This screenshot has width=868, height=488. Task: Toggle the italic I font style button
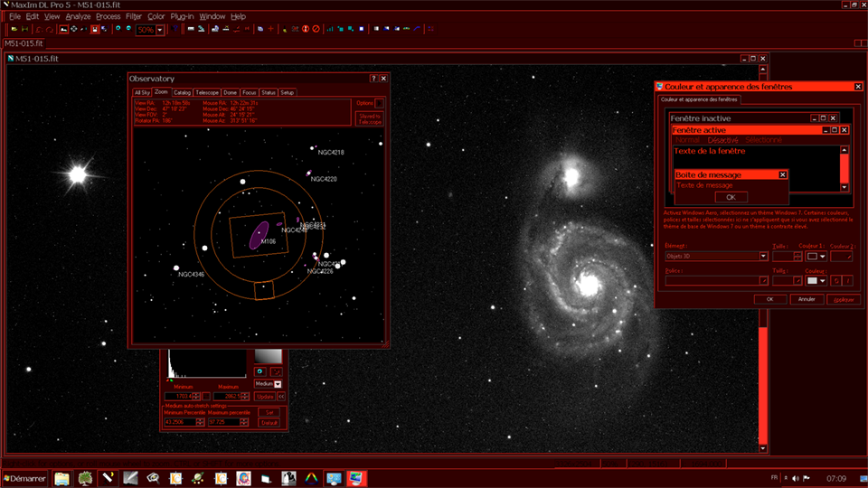847,280
